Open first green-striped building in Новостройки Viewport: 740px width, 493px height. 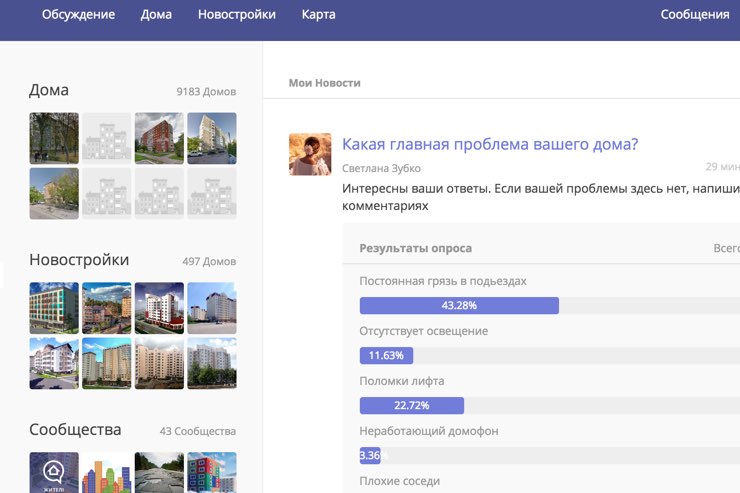(54, 308)
